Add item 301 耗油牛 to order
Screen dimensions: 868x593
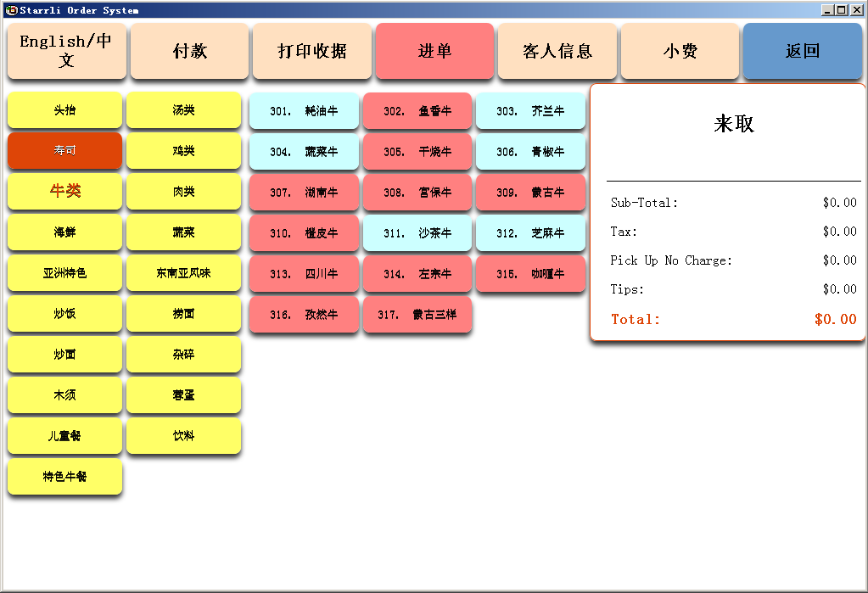tap(304, 111)
